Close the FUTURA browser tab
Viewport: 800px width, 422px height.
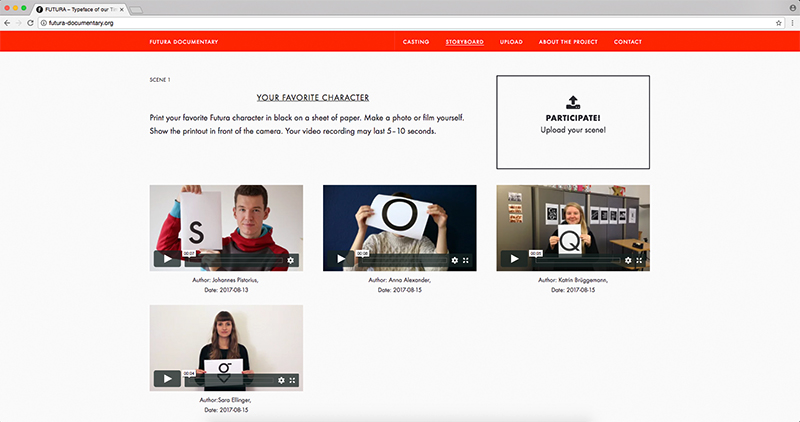(121, 9)
